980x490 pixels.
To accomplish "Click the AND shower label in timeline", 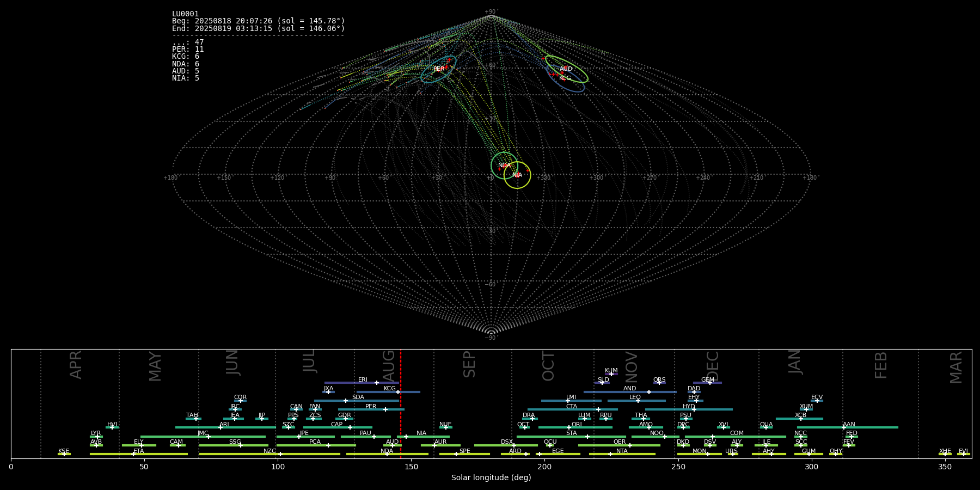I will click(630, 389).
